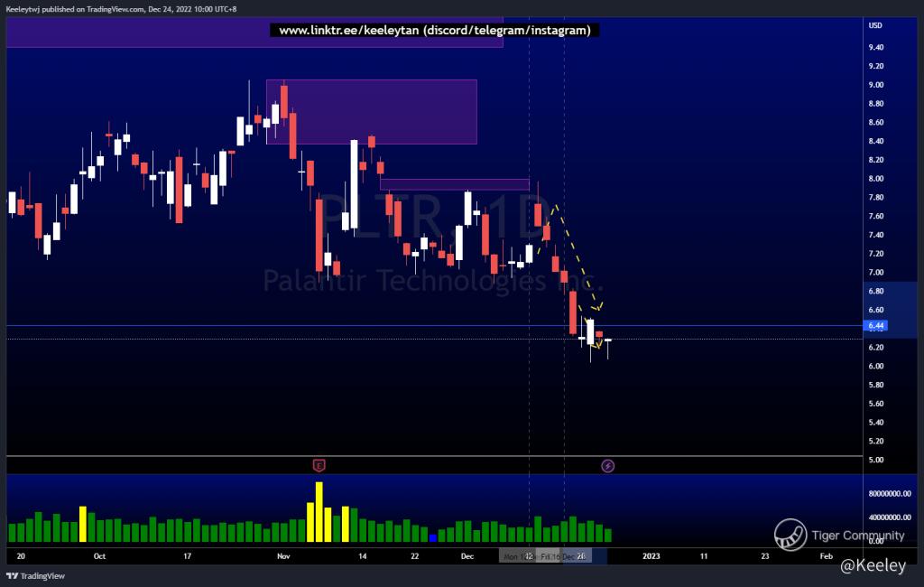The height and width of the screenshot is (587, 924).
Task: Select the 9.00 price axis label
Action: [x=875, y=85]
